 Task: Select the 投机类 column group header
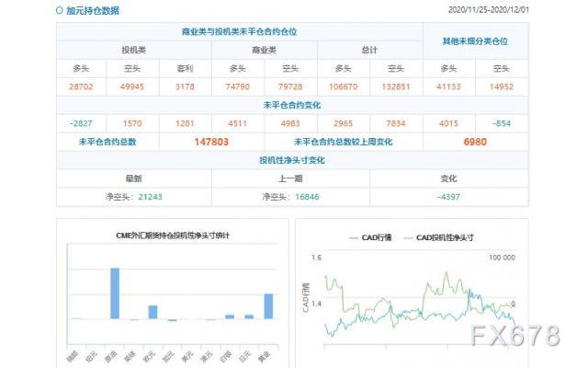133,50
